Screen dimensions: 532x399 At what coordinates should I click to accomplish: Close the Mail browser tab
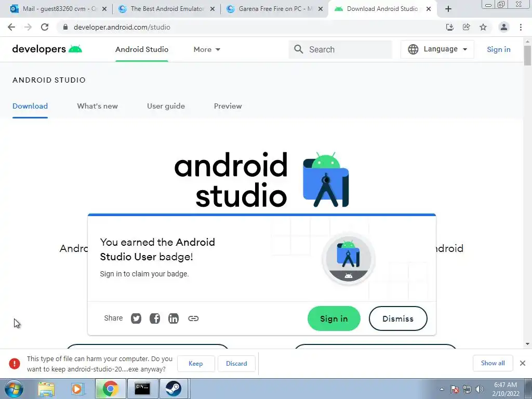(104, 9)
